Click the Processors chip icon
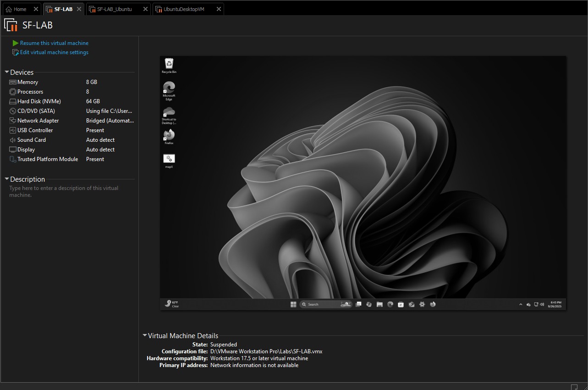The image size is (588, 390). [x=13, y=92]
